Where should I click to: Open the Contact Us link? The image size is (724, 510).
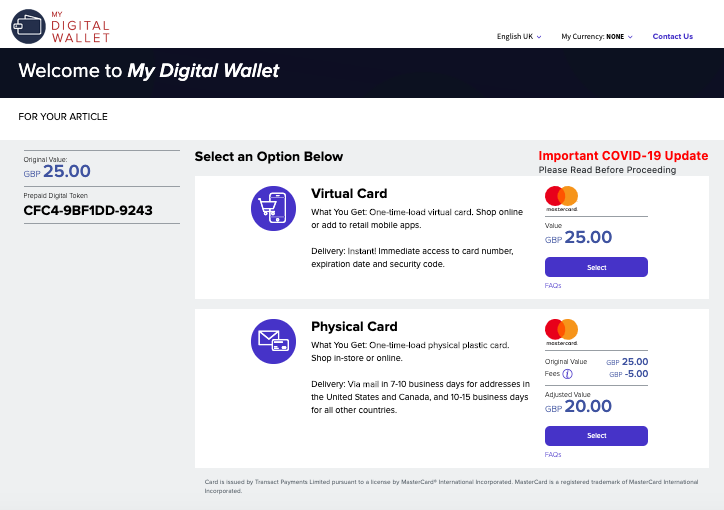tap(672, 36)
